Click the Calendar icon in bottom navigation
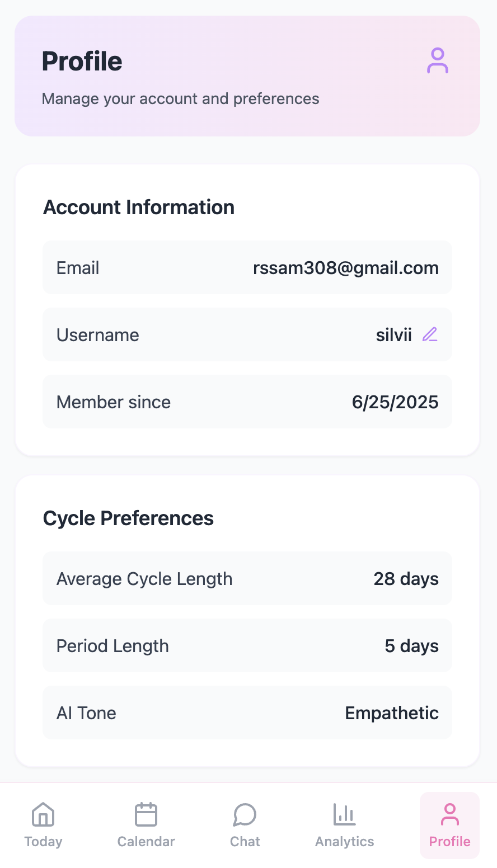 tap(146, 814)
